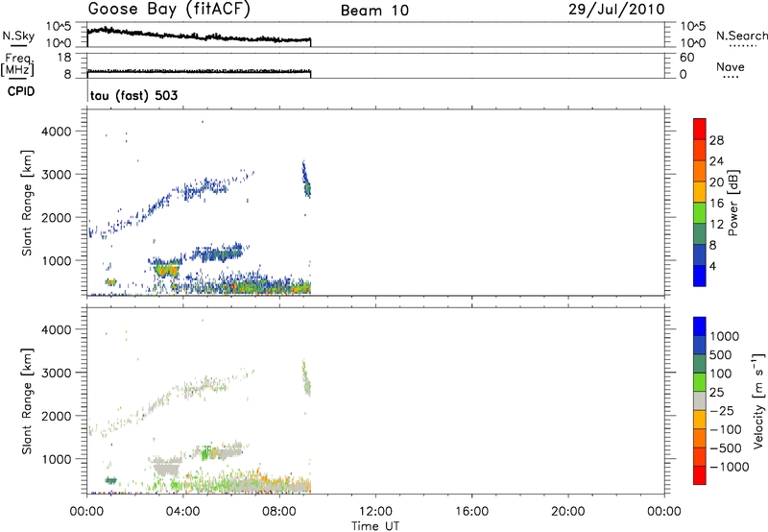Click the '3000' tick on the velocity panel
Image resolution: width=768 pixels, height=532 pixels.
(56, 373)
